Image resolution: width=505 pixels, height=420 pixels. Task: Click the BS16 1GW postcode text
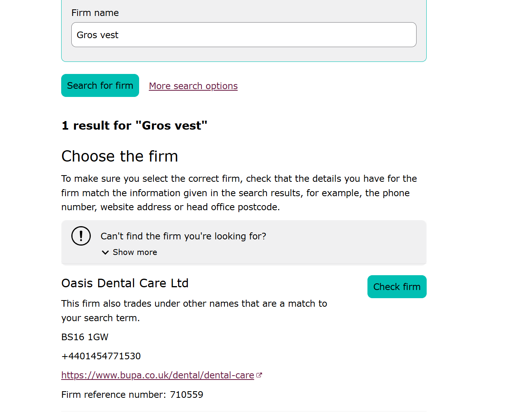coord(85,337)
